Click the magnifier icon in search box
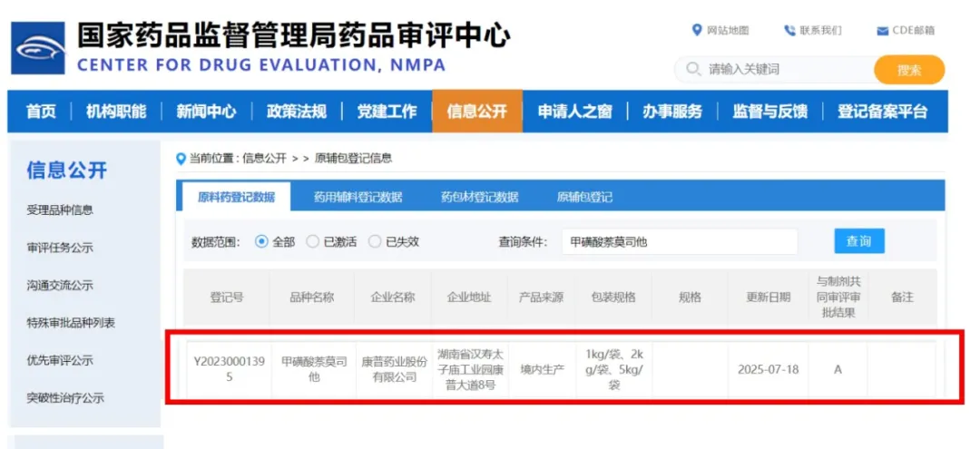Screen dimensions: 980x449 694,69
